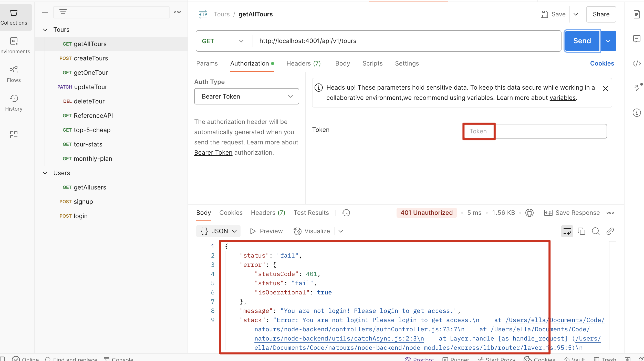This screenshot has height=361, width=644.
Task: Open the comments icon in right sidebar
Action: [637, 39]
